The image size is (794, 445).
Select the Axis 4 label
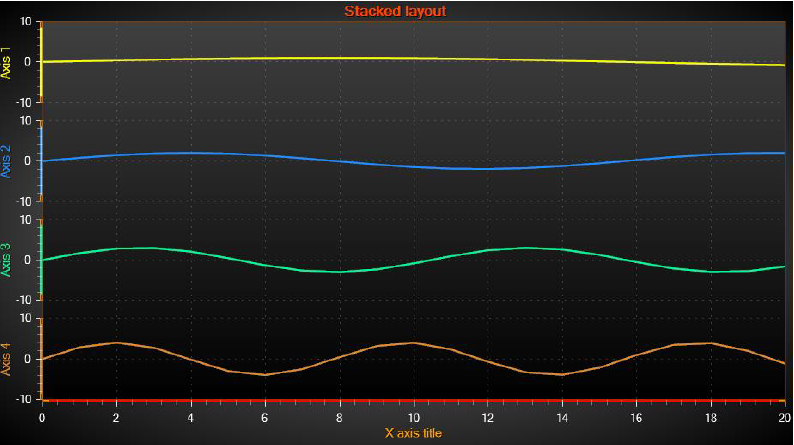click(6, 359)
